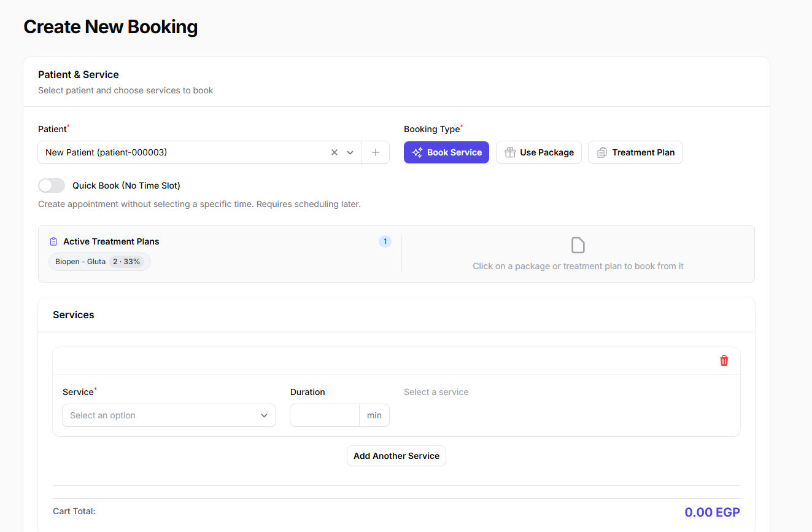Click the empty document placeholder icon
The height and width of the screenshot is (532, 812).
click(578, 246)
